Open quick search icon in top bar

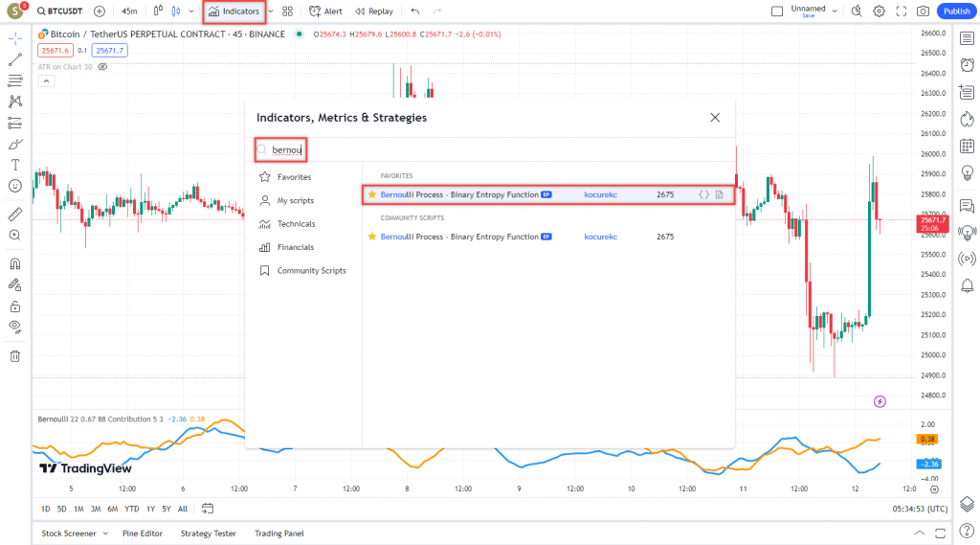[x=857, y=11]
